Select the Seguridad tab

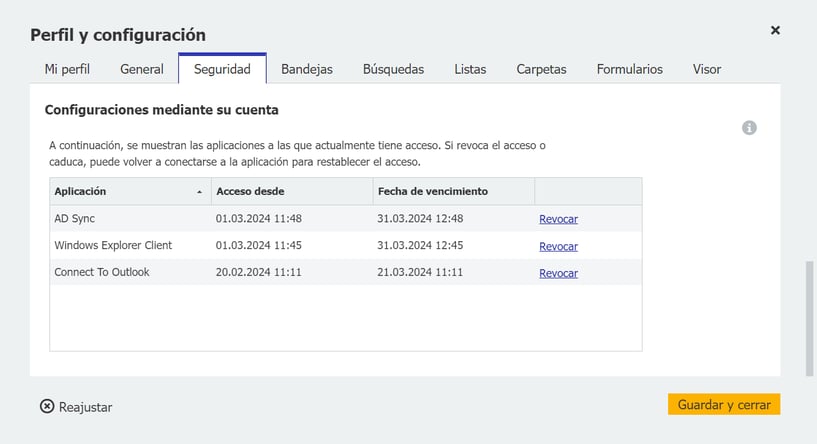(x=222, y=69)
